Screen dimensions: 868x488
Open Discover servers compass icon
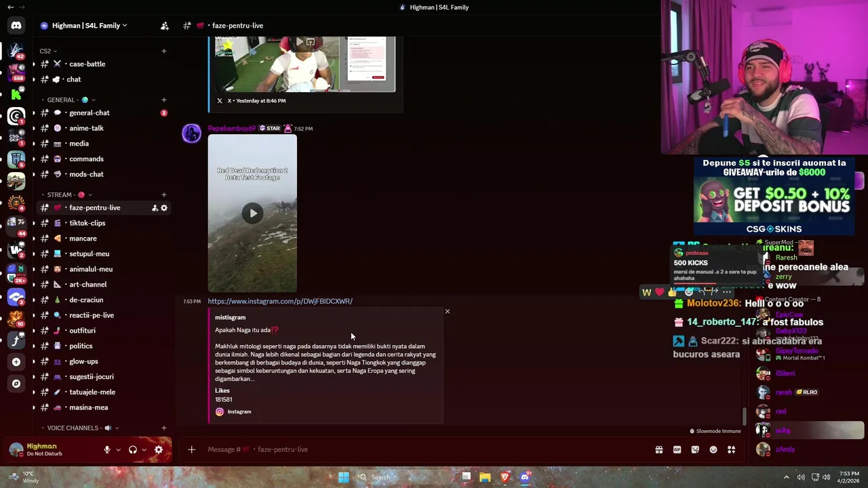(16, 384)
